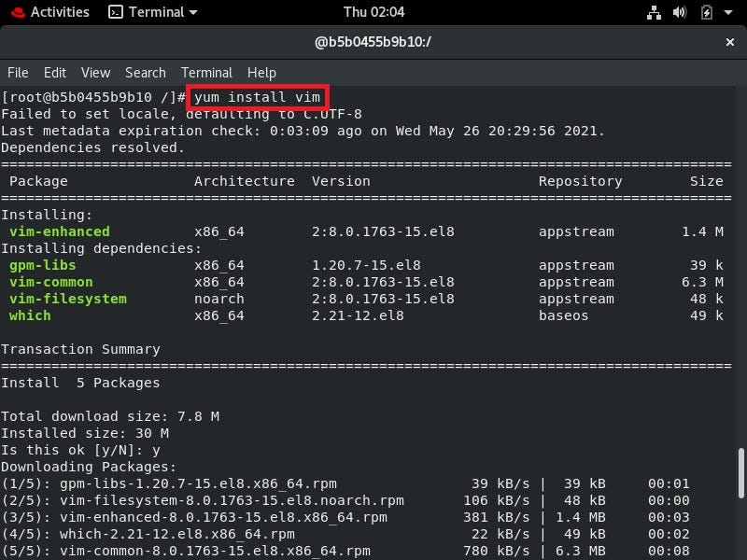Click the 'Failed to set locale' line

point(181,114)
